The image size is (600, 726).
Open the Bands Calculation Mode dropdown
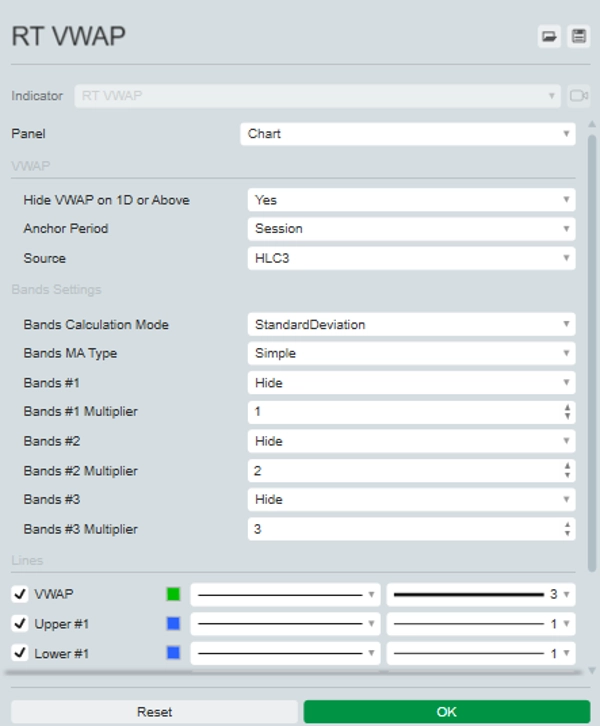(411, 325)
